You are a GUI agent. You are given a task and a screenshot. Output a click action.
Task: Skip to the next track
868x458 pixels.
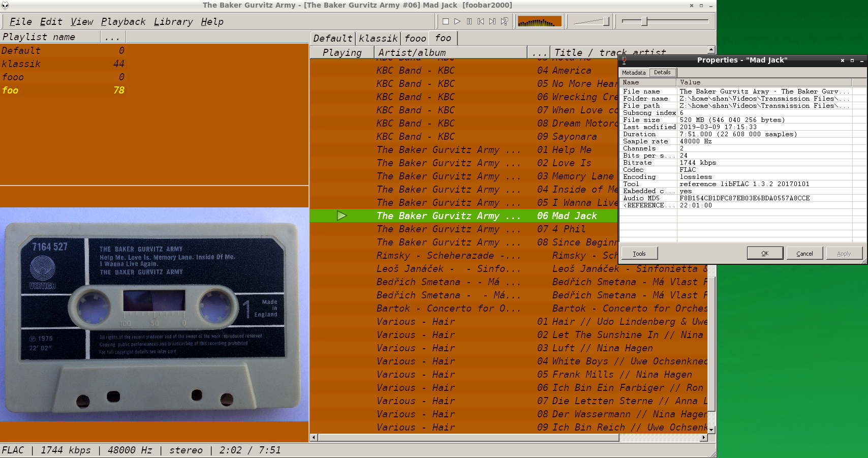(492, 21)
